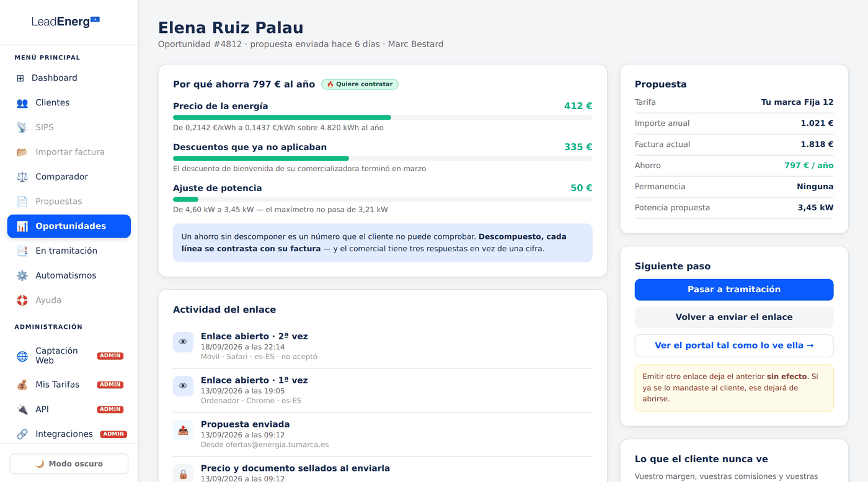The width and height of the screenshot is (868, 482).
Task: Click the LeadEnerg logo
Action: [x=66, y=22]
